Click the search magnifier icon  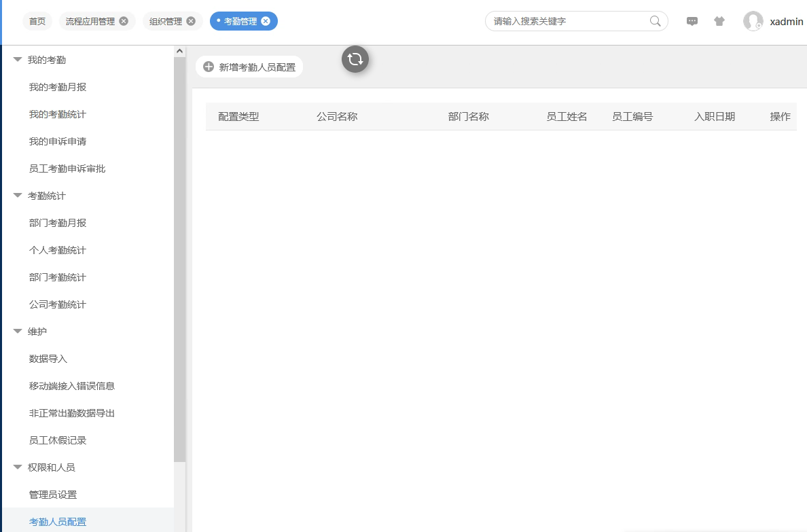(655, 21)
